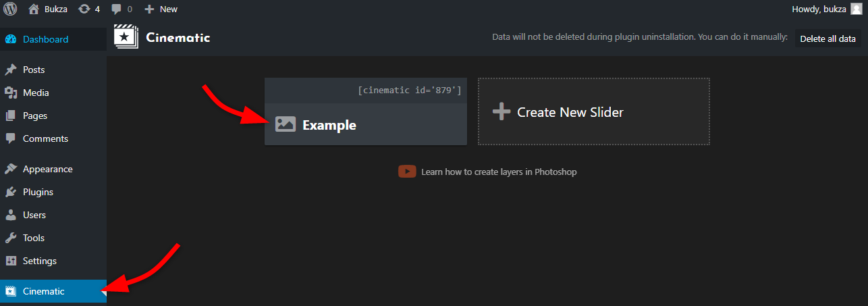Image resolution: width=868 pixels, height=306 pixels.
Task: Click the Comments icon in the sidebar
Action: 10,138
